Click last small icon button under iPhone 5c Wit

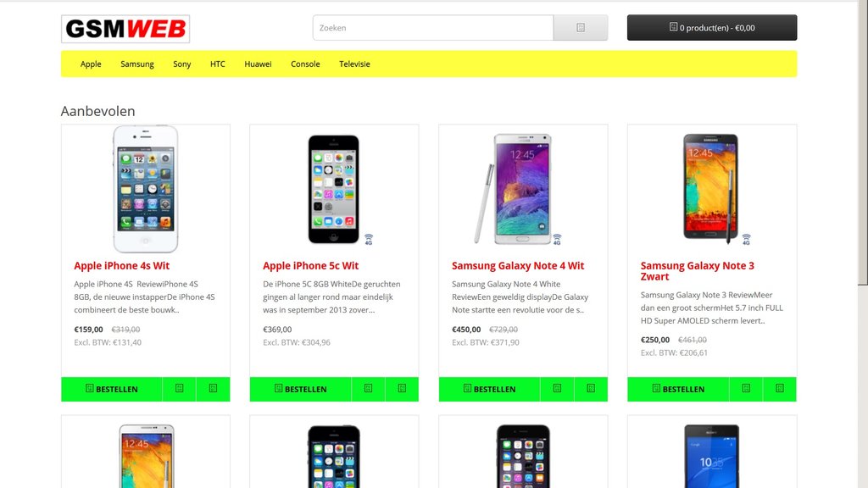point(402,389)
